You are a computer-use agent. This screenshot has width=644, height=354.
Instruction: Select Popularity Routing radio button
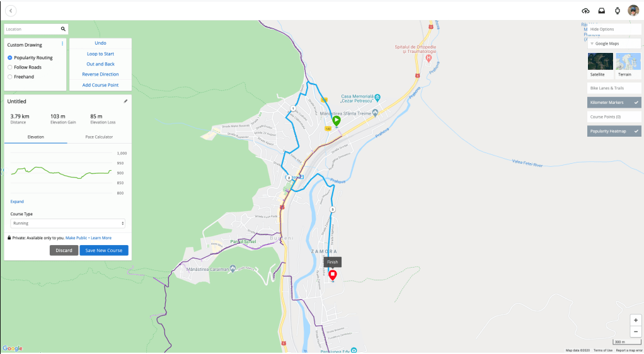[x=10, y=58]
